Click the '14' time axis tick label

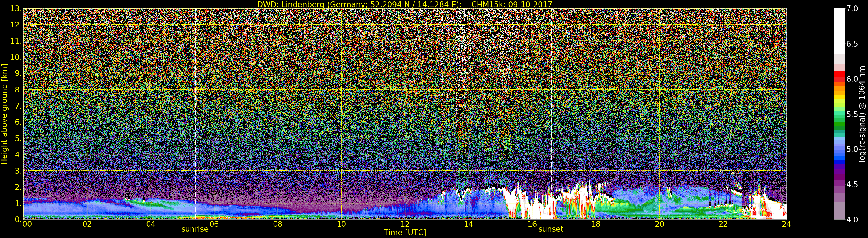pos(468,224)
